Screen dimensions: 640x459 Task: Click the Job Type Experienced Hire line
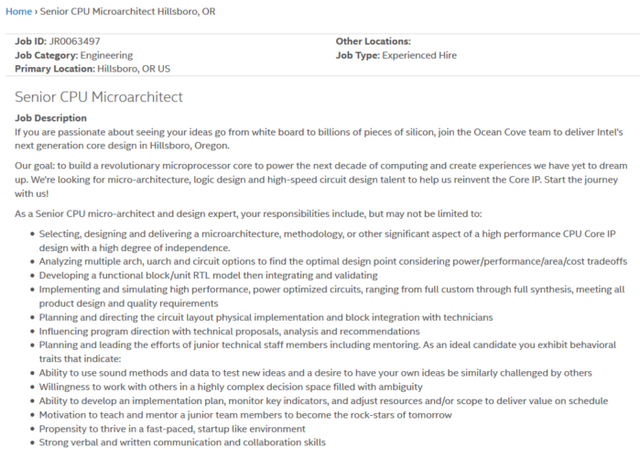(x=394, y=55)
